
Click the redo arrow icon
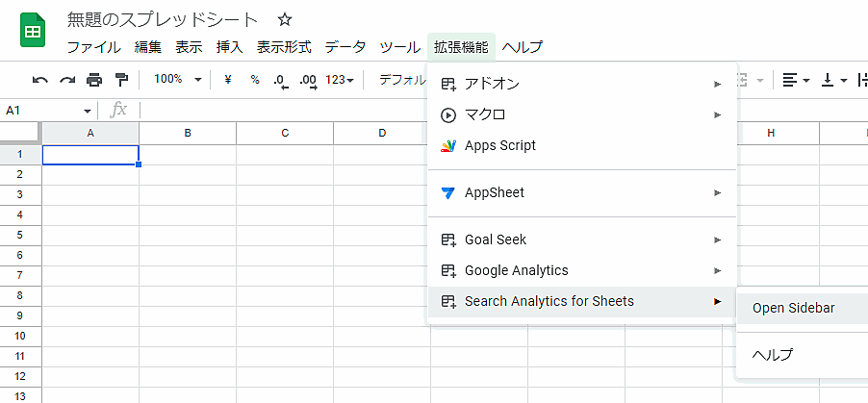point(67,80)
